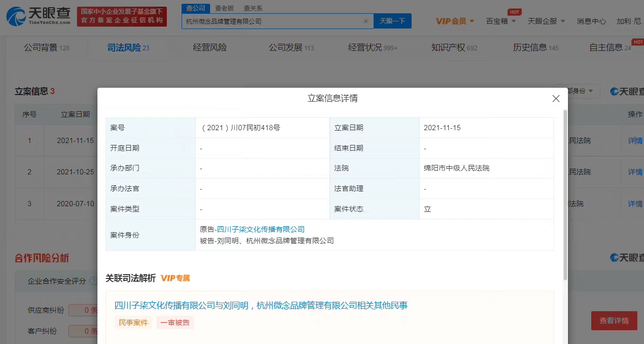This screenshot has width=644, height=344.
Task: Click the VIP专属 badge
Action: pos(175,278)
